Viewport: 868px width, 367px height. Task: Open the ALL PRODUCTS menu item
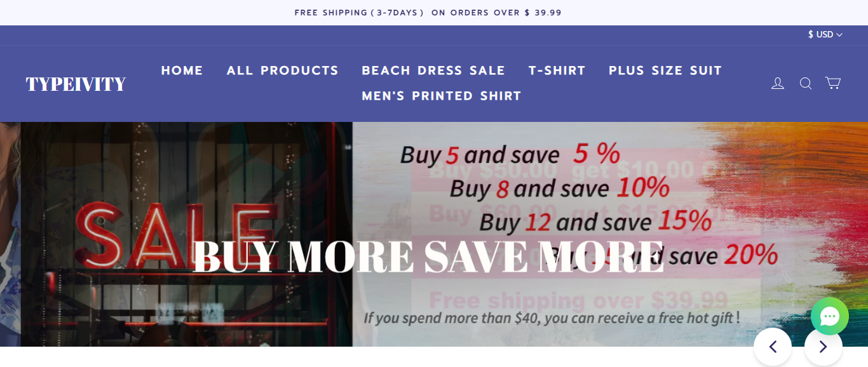pyautogui.click(x=283, y=70)
